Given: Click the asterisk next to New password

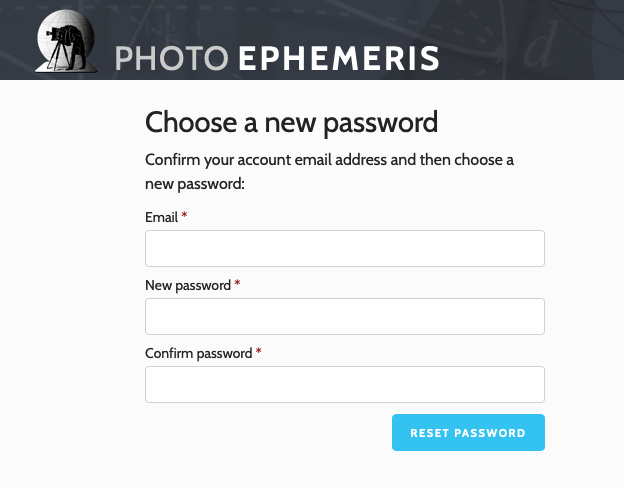Looking at the screenshot, I should [x=237, y=285].
